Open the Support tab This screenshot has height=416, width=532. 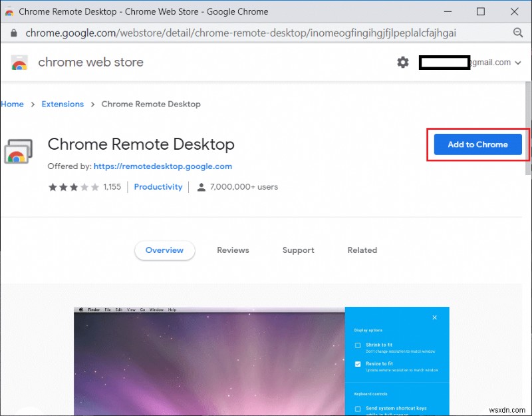tap(298, 250)
